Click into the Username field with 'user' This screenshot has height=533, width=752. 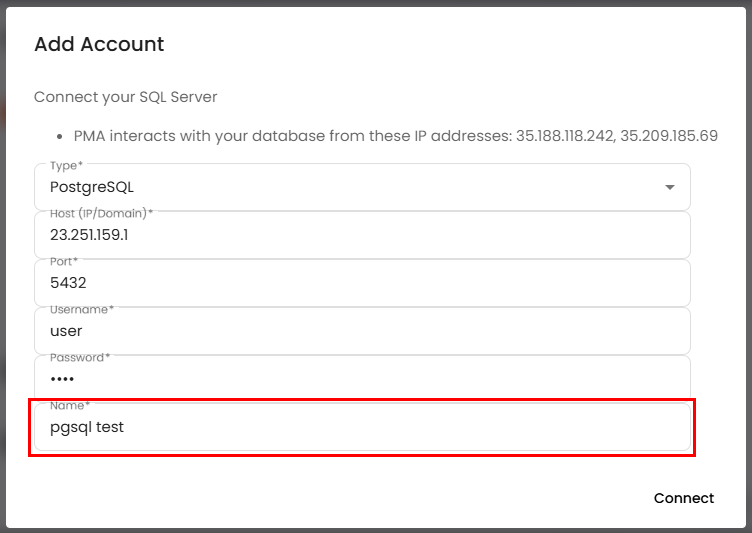(362, 331)
